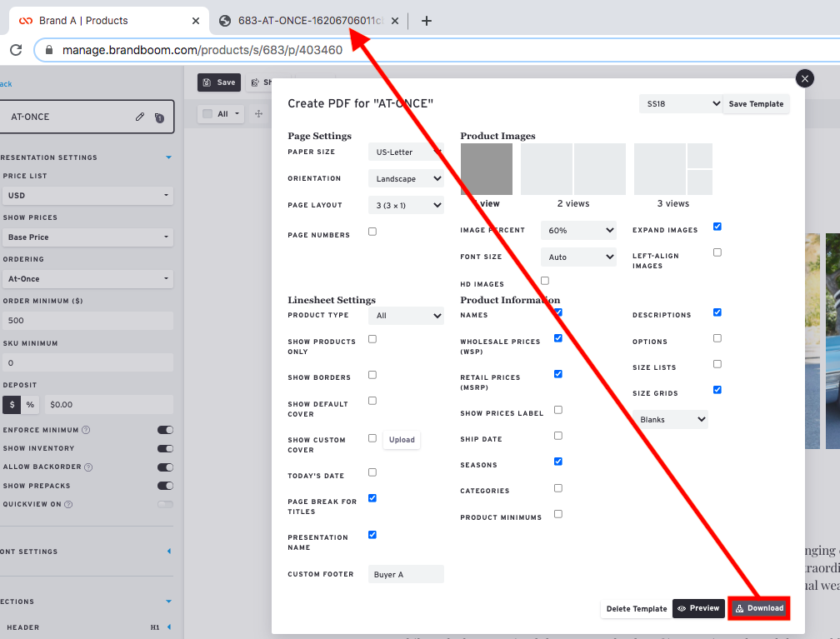Uncheck Retail Prices (MSRP) checkbox
Screen dimensions: 840x639
(558, 374)
